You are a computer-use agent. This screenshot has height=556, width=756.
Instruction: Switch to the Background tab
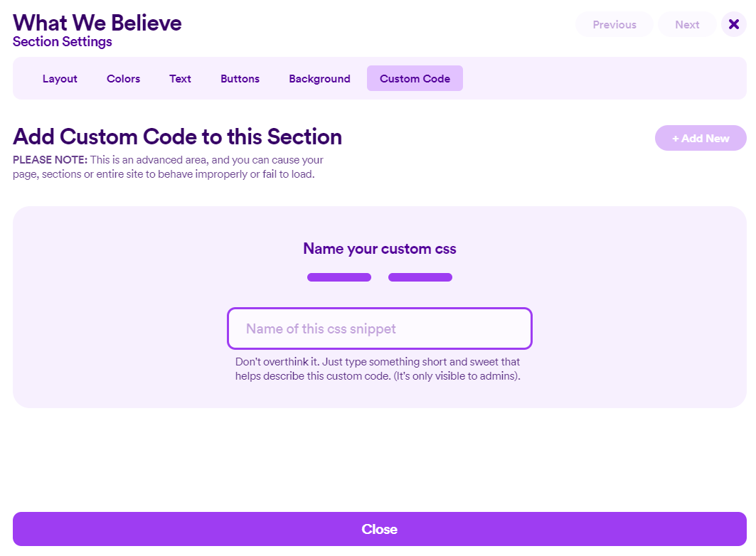coord(319,78)
